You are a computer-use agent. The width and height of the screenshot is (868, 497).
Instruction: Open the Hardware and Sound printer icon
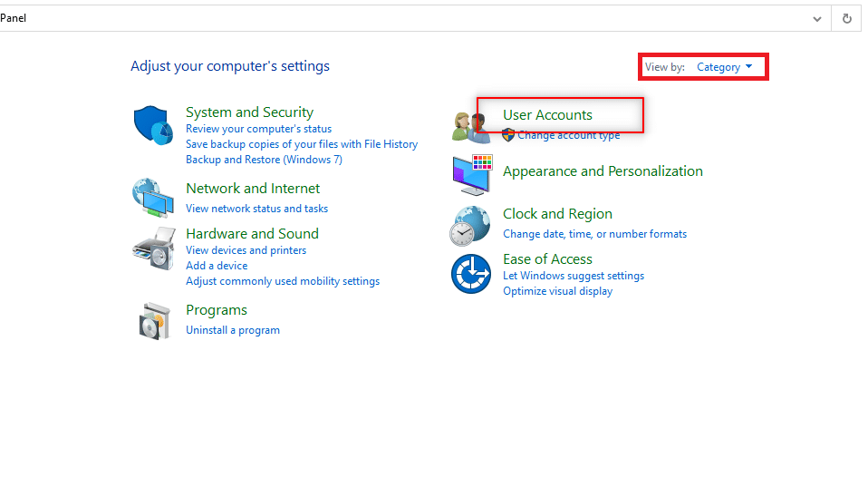[x=154, y=248]
